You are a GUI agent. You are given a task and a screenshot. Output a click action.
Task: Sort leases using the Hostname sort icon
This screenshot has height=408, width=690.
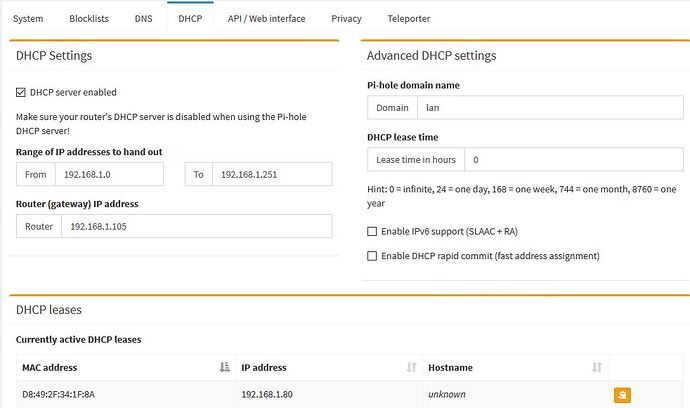[597, 368]
